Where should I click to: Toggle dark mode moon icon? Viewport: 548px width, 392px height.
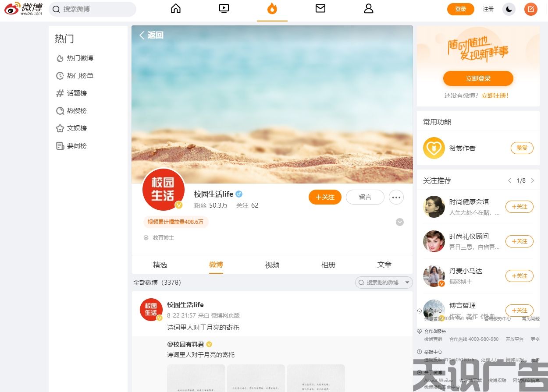(509, 9)
